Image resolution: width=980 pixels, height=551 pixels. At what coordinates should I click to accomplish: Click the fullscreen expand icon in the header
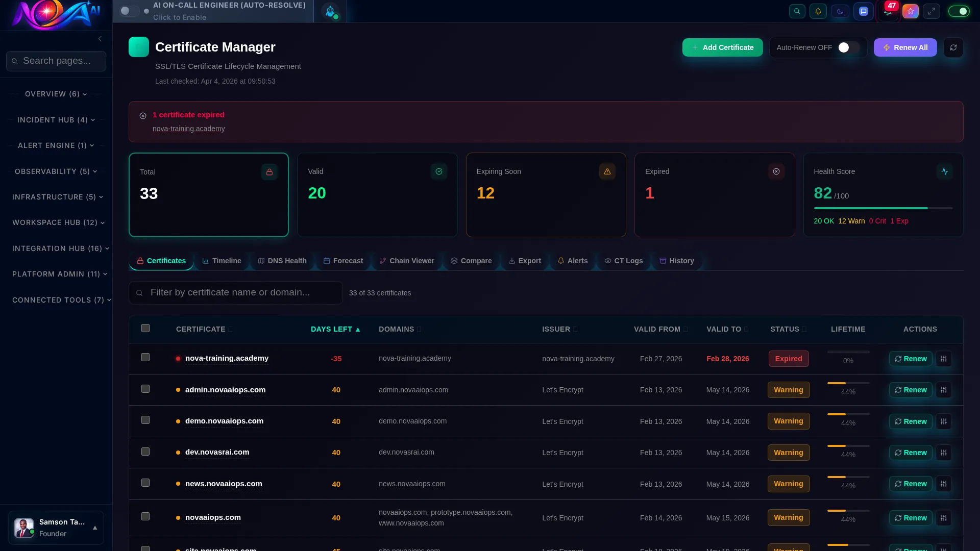[x=932, y=11]
